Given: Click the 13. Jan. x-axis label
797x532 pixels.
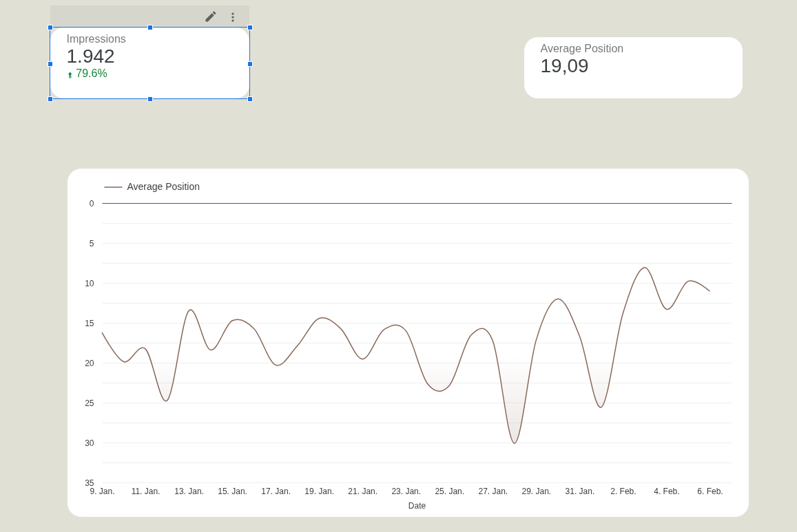Looking at the screenshot, I should [189, 491].
